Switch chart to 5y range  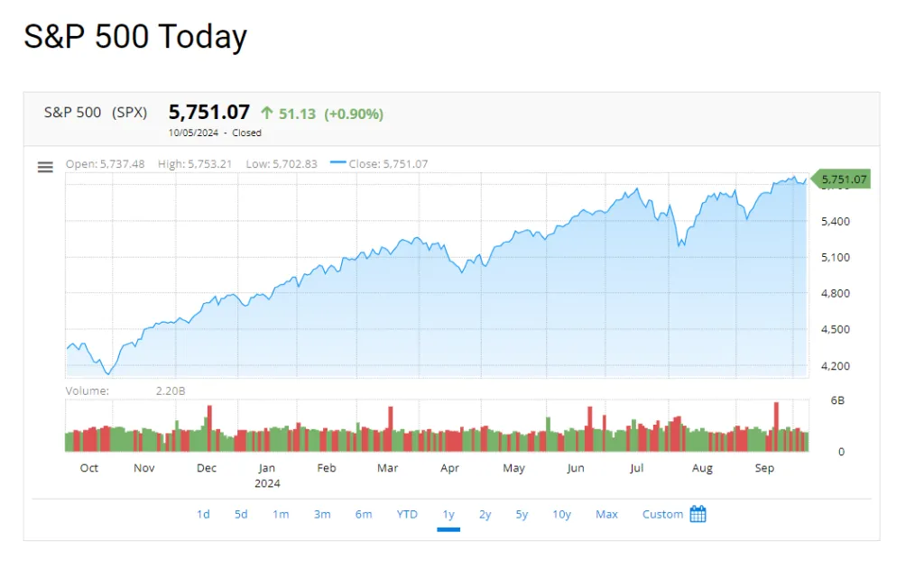(522, 515)
